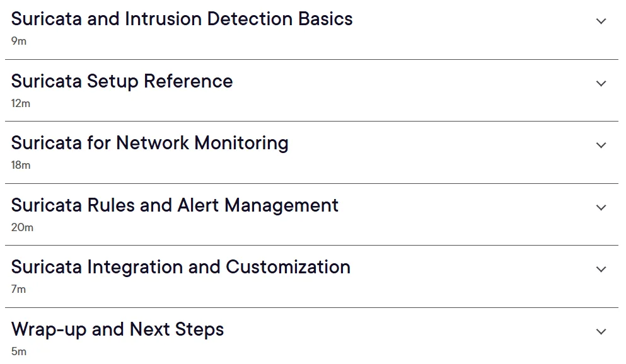Expand Suricata Setup Reference with its chevron
Screen dimensions: 626x364
(601, 83)
